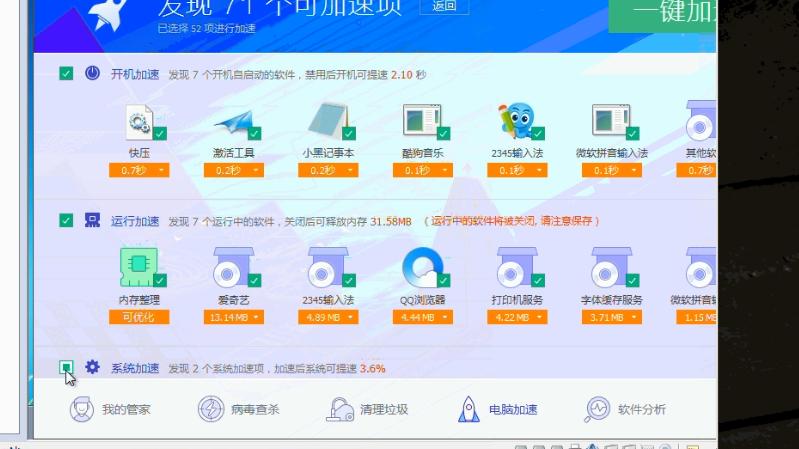Open the 0.7秒 dropdown under 快压

[139, 170]
